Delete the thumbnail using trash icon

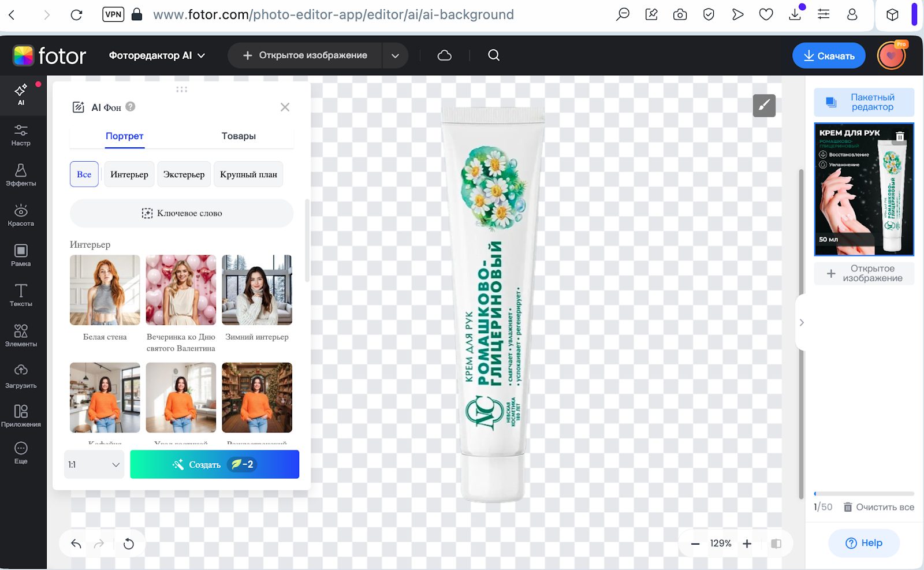[899, 136]
